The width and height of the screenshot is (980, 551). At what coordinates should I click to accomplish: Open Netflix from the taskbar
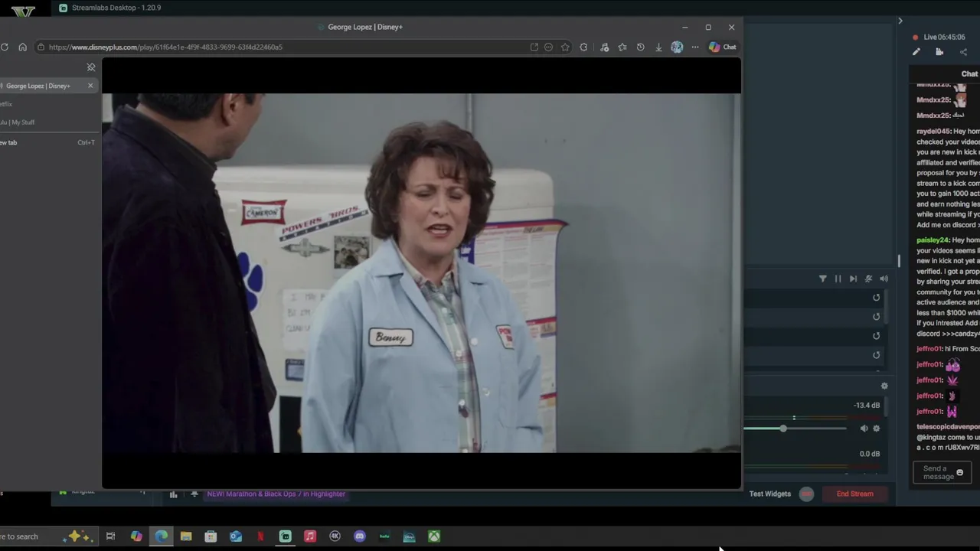260,536
